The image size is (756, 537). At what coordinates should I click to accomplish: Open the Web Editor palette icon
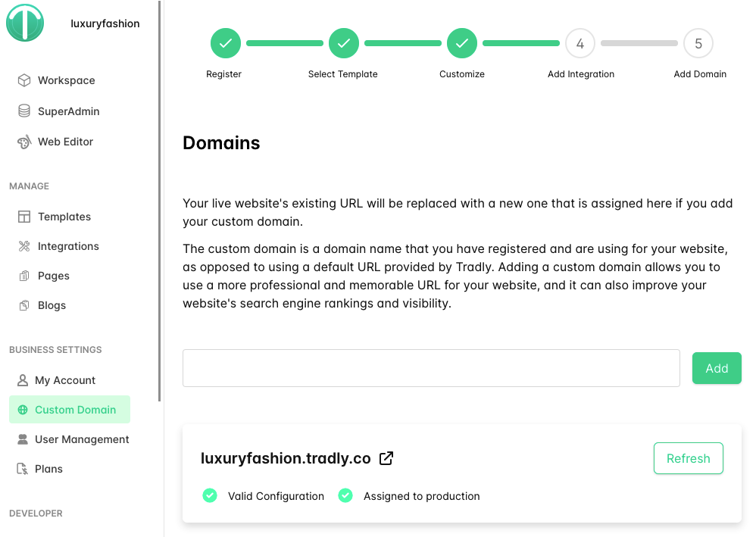(x=24, y=142)
